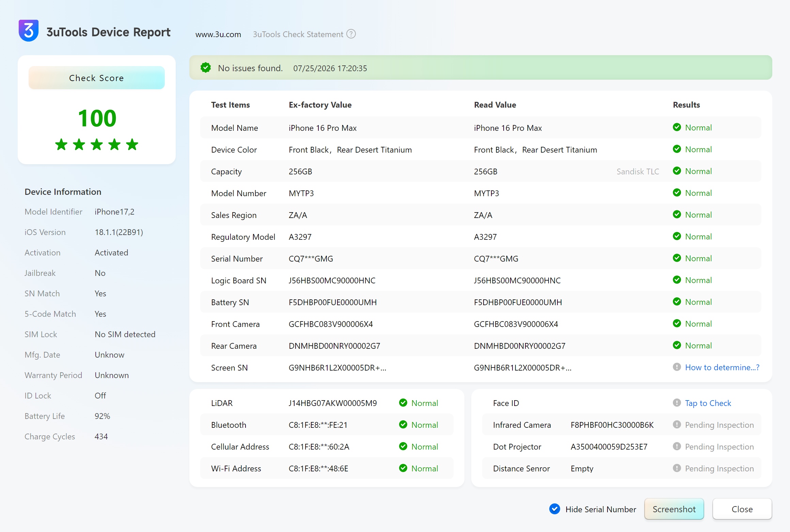Image resolution: width=790 pixels, height=532 pixels.
Task: Click the Tap to Check Face ID link
Action: click(708, 403)
